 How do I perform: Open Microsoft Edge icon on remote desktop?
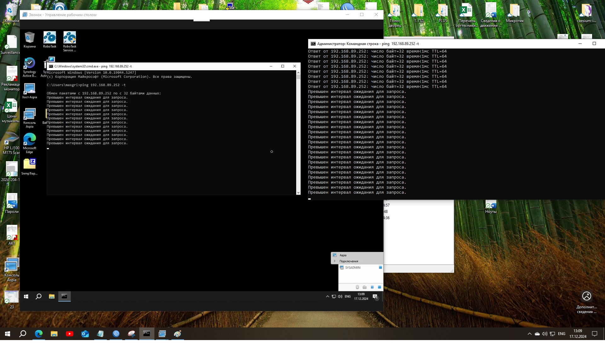click(x=30, y=143)
